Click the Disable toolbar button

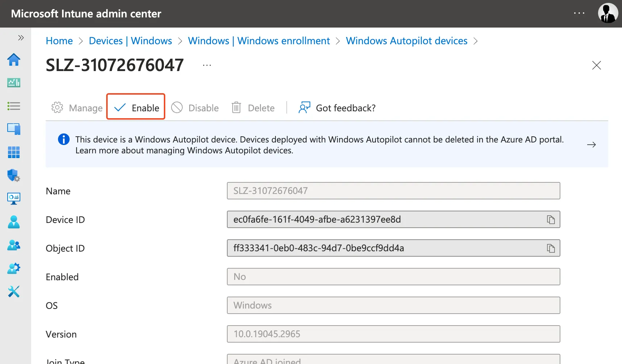coord(195,108)
